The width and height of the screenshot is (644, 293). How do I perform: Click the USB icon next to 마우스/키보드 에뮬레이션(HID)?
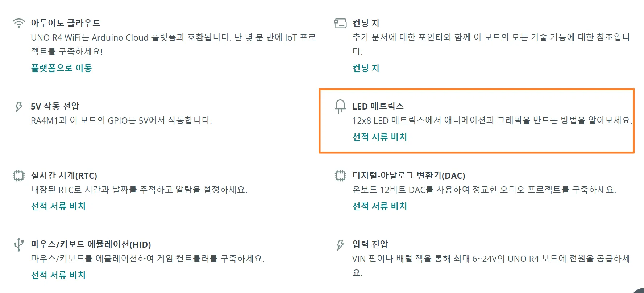point(18,245)
